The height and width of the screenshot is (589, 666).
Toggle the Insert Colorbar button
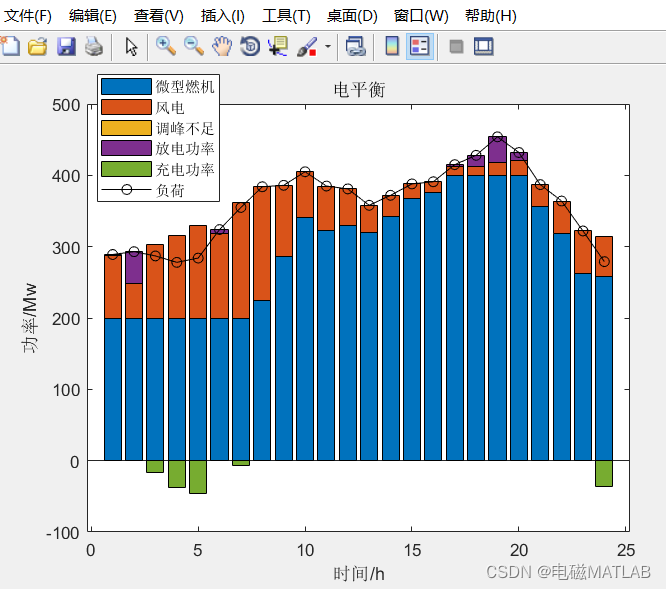coord(392,46)
